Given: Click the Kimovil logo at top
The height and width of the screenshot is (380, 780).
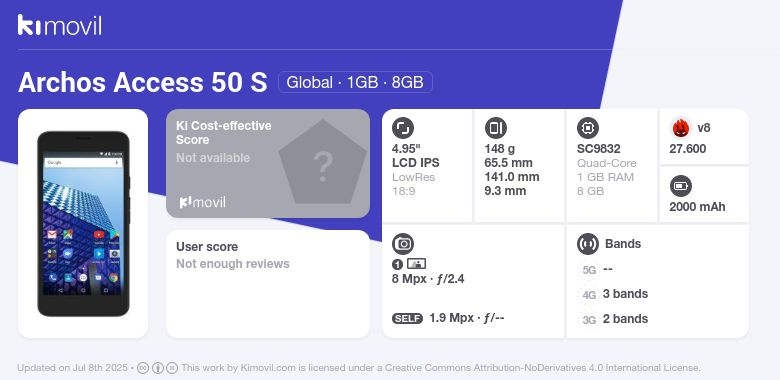Looking at the screenshot, I should (x=60, y=25).
